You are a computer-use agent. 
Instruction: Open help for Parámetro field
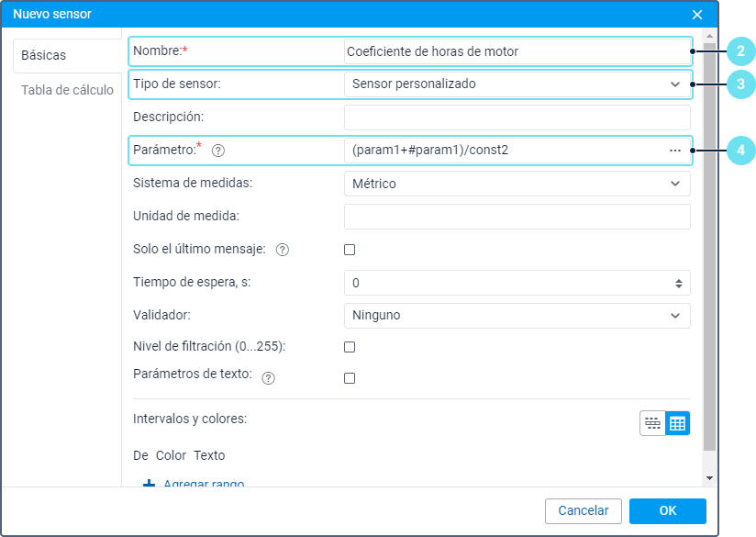tap(218, 151)
